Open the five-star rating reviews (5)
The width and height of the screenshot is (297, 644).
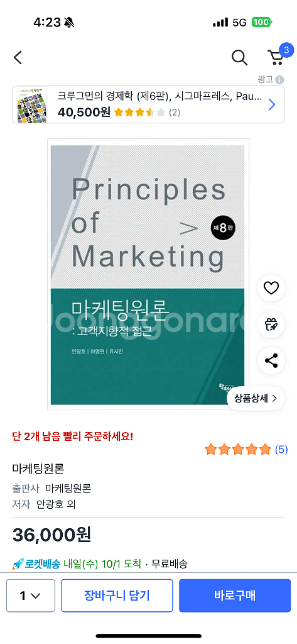pyautogui.click(x=246, y=450)
